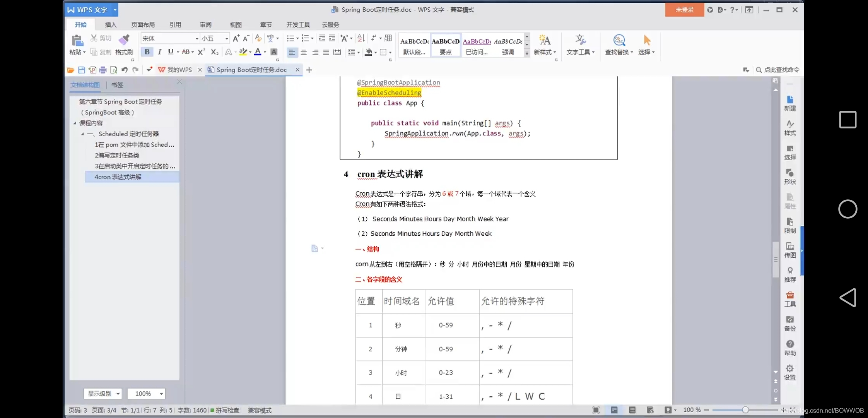This screenshot has height=418, width=868.
Task: Open the New Style tool
Action: [545, 45]
